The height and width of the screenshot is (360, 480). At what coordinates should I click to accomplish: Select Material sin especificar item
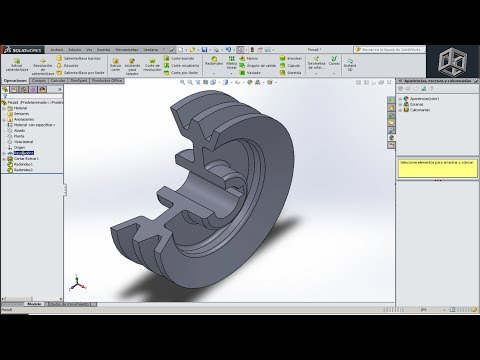pos(31,125)
